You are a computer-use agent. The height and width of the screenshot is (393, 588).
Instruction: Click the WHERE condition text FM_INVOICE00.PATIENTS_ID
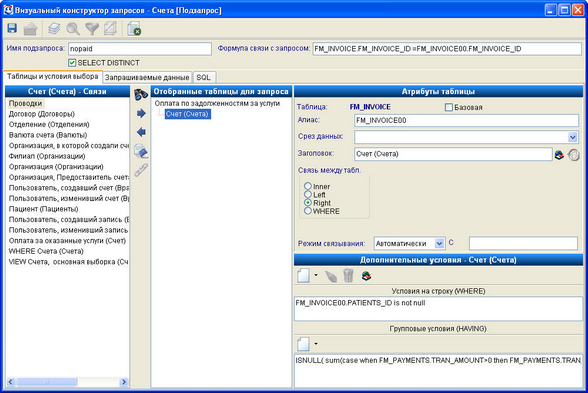point(360,303)
